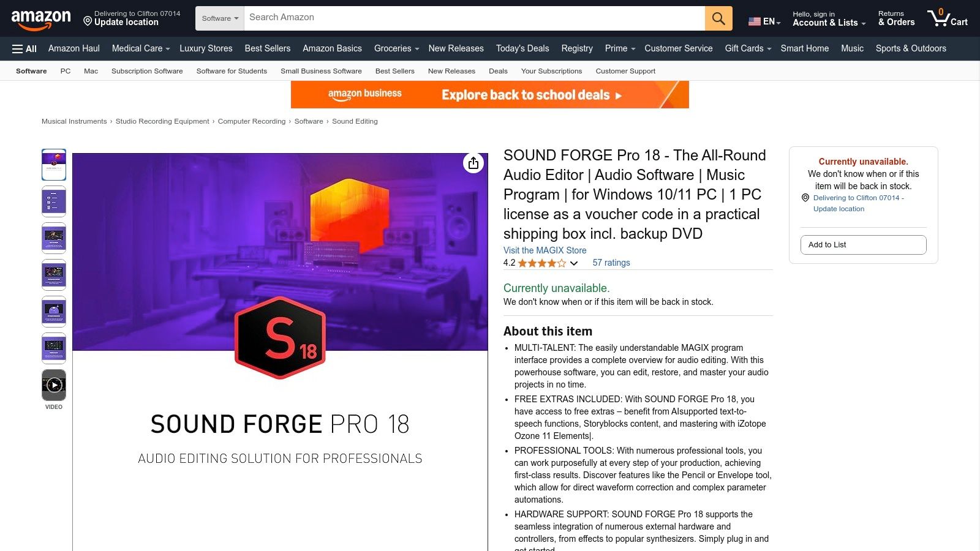Click the search magnifier button
Viewport: 980px width, 551px height.
[x=718, y=18]
